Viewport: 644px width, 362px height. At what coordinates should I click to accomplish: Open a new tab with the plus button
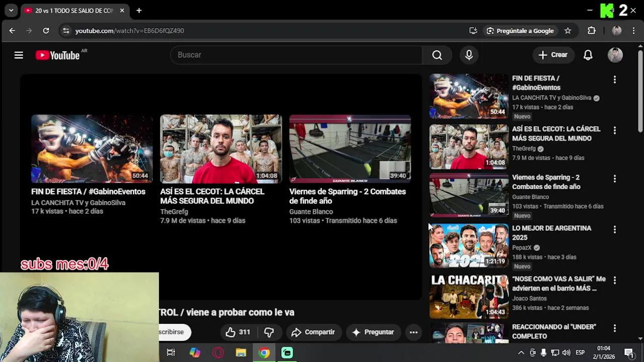[x=139, y=11]
